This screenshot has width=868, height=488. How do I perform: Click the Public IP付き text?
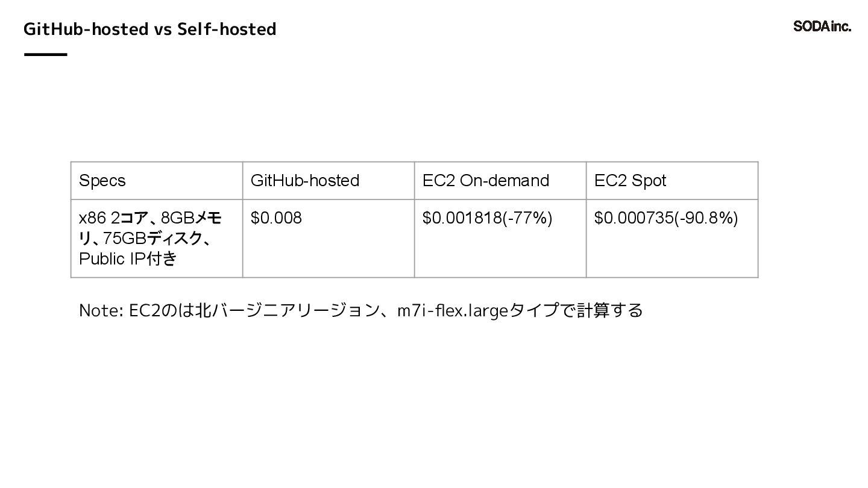[x=128, y=259]
